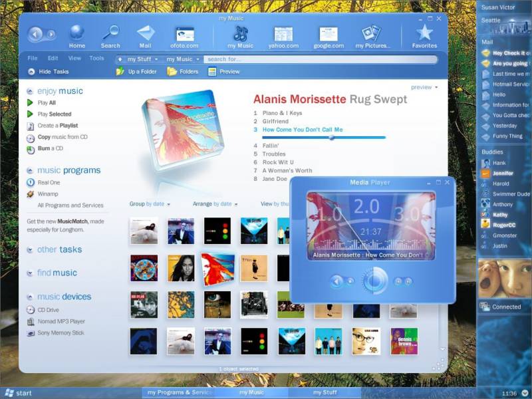Open the preview dropdown above the album title
Screen dimensions: 532x399
424,87
